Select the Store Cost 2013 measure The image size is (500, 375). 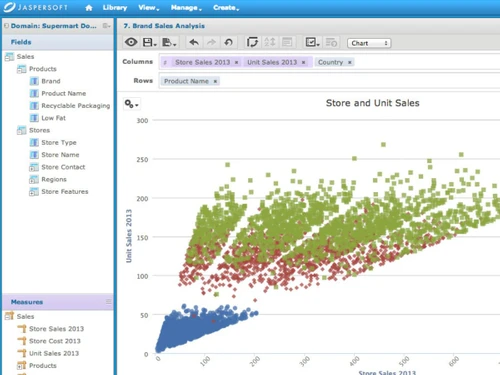coord(55,341)
